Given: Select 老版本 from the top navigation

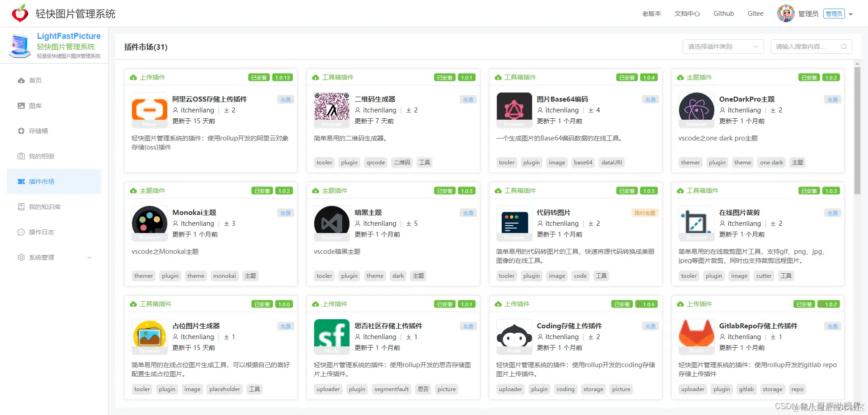Looking at the screenshot, I should 651,13.
